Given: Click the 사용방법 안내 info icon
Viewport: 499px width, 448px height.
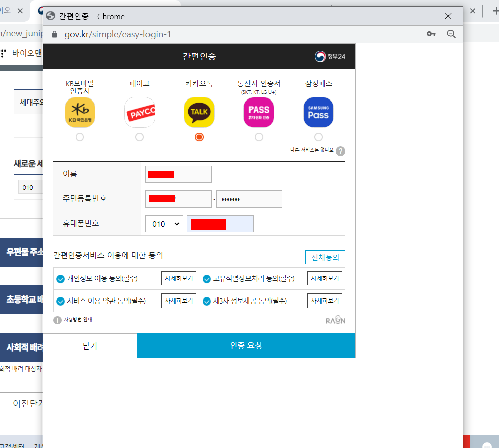Looking at the screenshot, I should 57,320.
